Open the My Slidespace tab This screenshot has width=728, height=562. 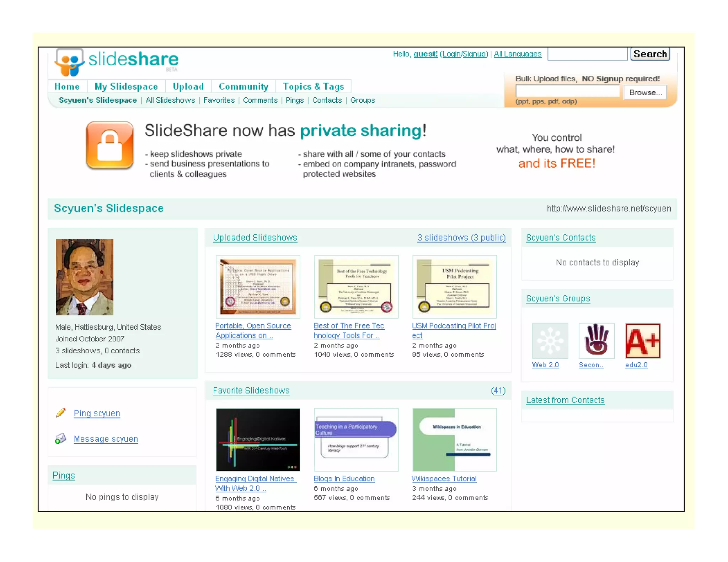(x=126, y=86)
